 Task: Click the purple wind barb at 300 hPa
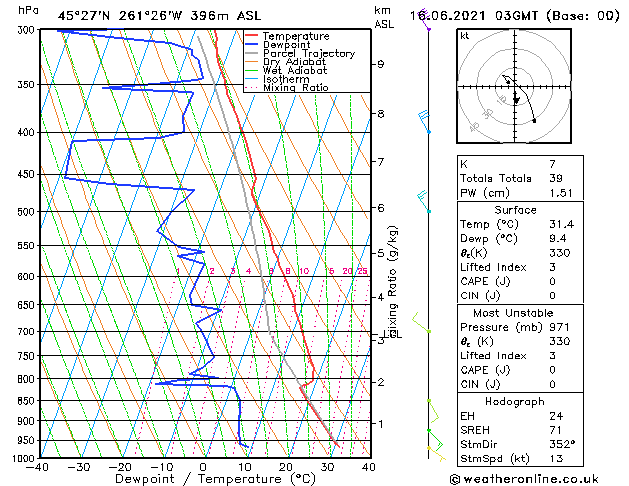[424, 20]
